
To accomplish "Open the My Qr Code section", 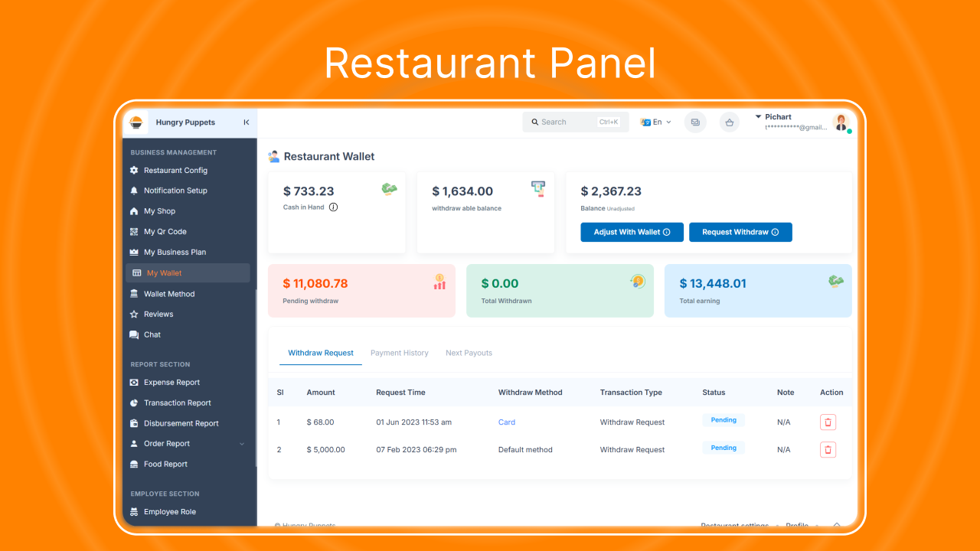I will pos(164,231).
